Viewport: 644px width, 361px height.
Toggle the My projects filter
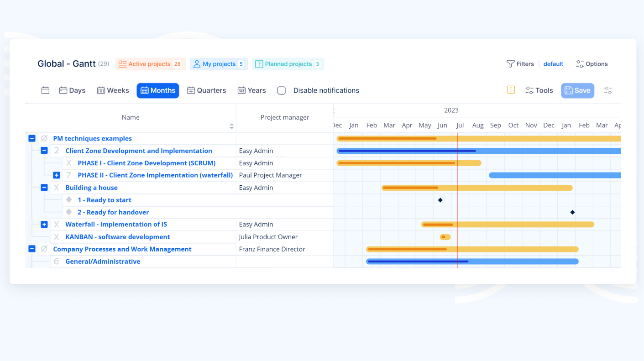(x=219, y=64)
